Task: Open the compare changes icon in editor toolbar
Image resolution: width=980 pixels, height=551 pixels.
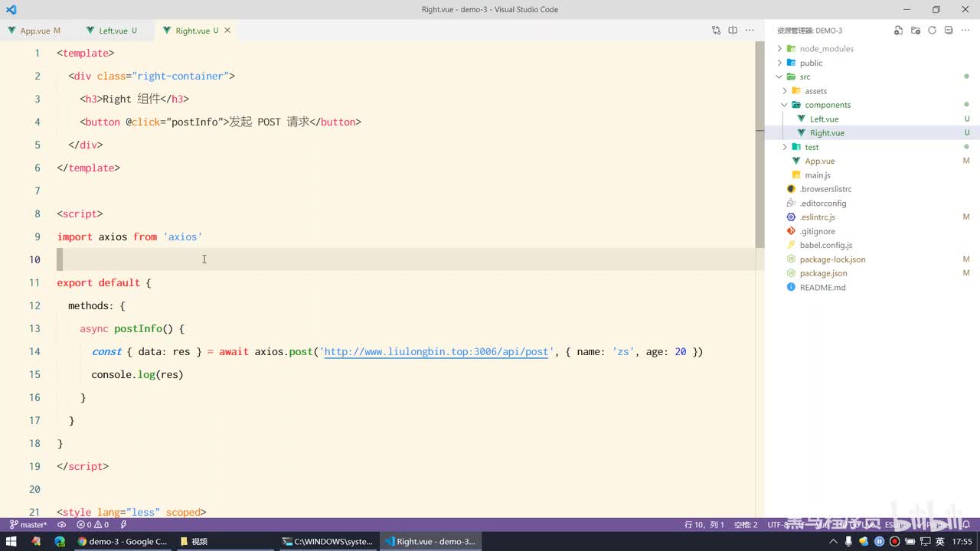Action: click(716, 31)
